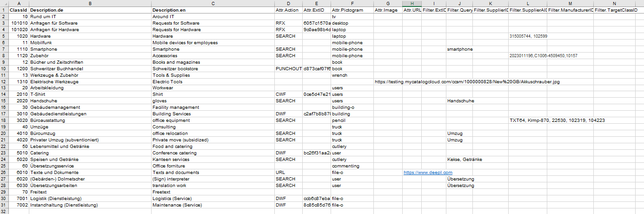Viewport: 644px width, 214px height.
Task: Select column header H
Action: pos(412,3)
